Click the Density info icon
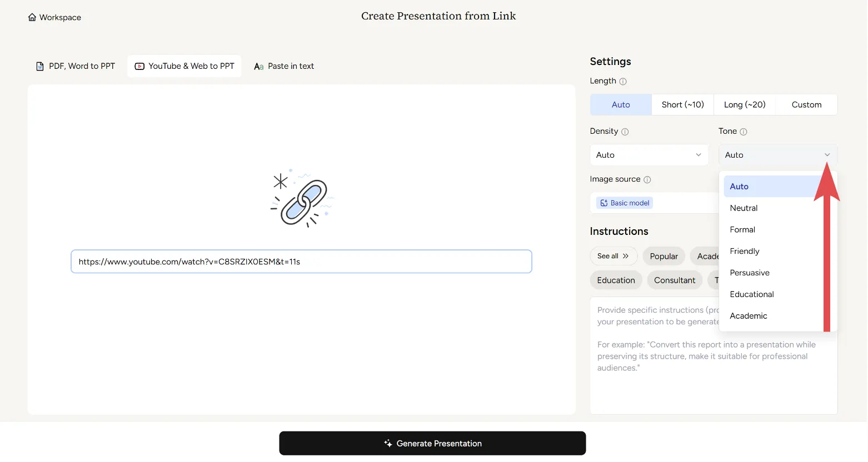Screen dimensions: 868x462 (x=625, y=132)
